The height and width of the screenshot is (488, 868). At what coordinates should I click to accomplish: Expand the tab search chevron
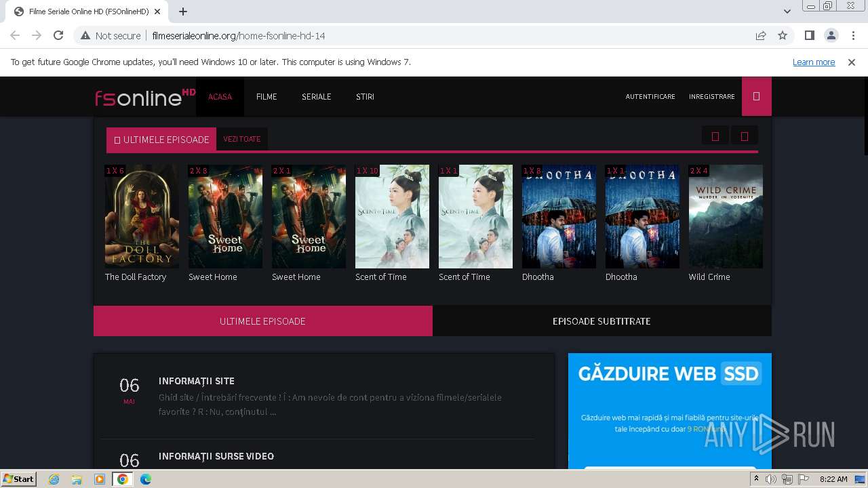point(787,12)
